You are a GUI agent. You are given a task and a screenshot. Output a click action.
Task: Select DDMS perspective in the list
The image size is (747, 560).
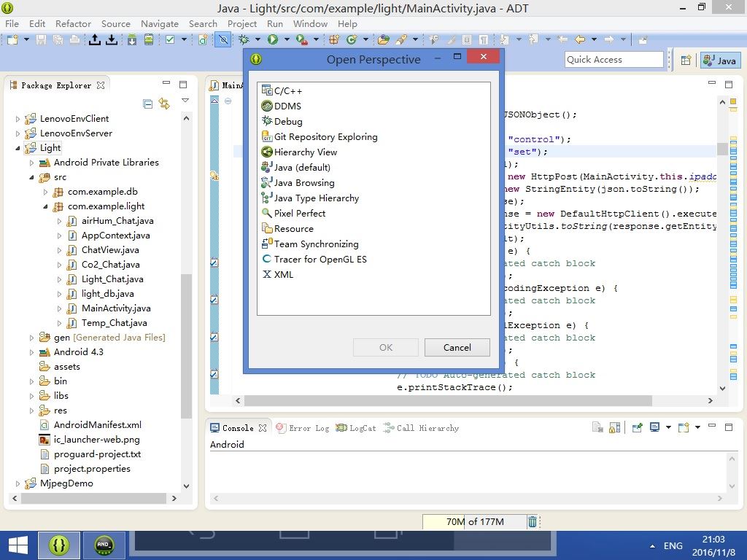point(282,106)
